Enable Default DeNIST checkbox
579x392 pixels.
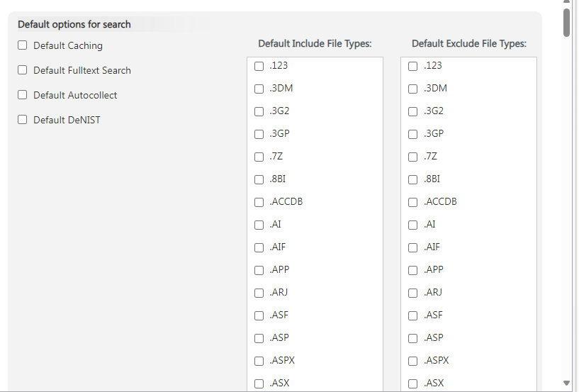click(23, 120)
